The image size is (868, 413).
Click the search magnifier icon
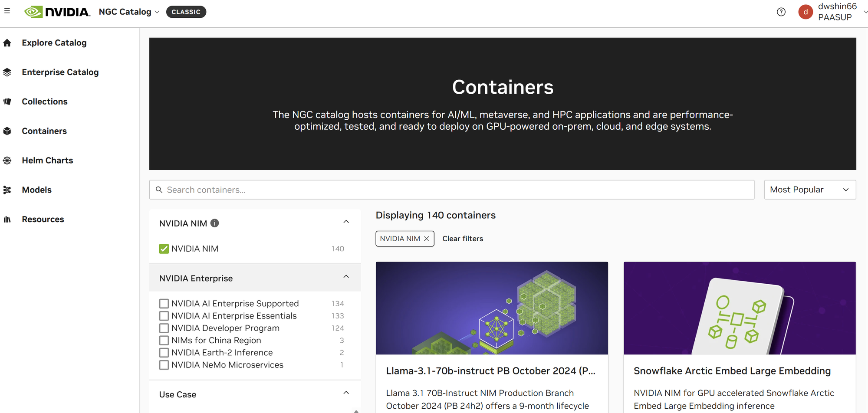(x=159, y=190)
